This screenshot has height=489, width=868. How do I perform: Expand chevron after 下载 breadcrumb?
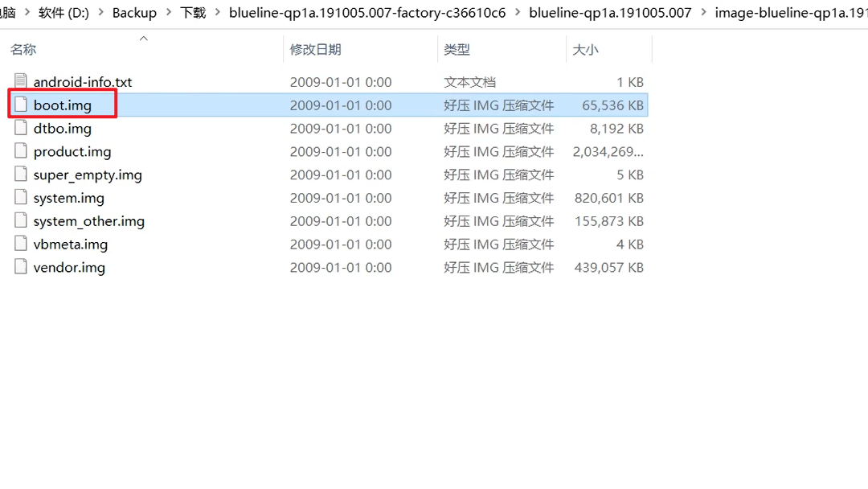click(218, 12)
